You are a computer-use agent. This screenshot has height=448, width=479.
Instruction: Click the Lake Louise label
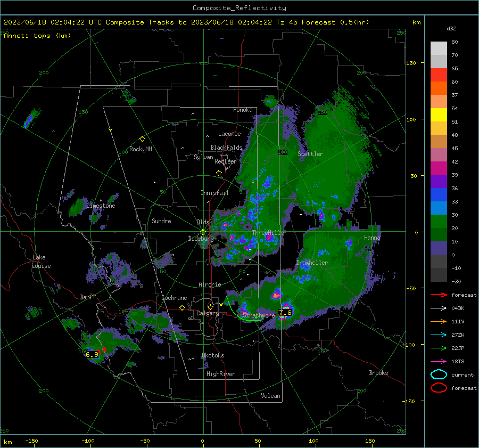(x=42, y=262)
